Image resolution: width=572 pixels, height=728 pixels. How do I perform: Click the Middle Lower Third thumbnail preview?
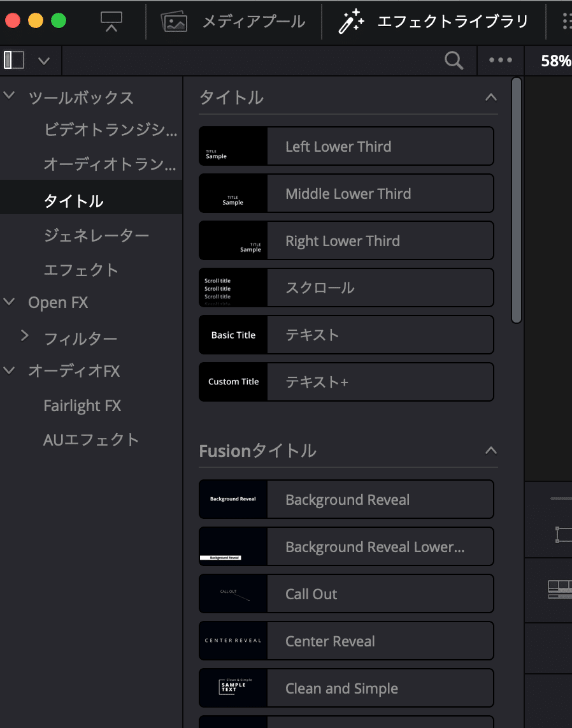point(233,194)
